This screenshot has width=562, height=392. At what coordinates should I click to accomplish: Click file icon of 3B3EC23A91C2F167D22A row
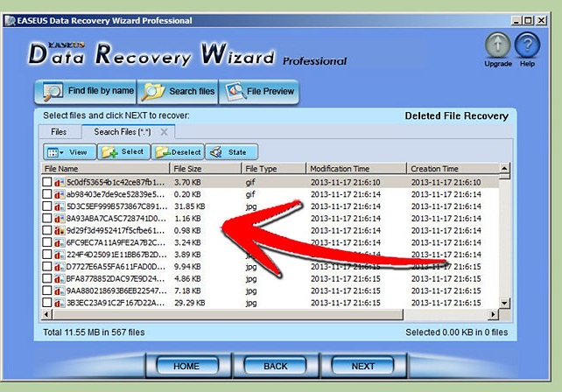coord(60,303)
